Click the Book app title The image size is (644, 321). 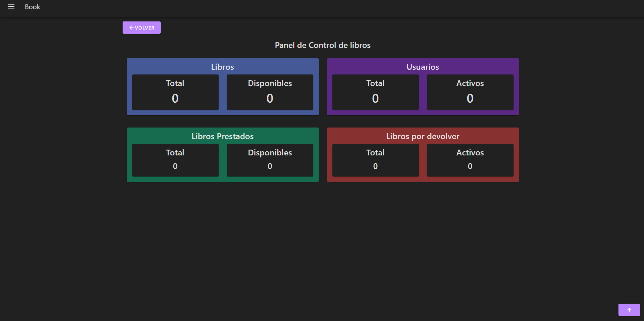[32, 7]
